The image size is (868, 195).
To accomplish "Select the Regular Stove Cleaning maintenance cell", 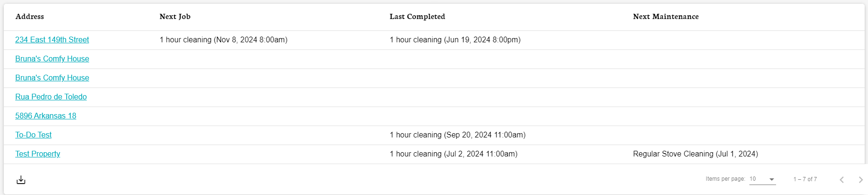I will 695,154.
